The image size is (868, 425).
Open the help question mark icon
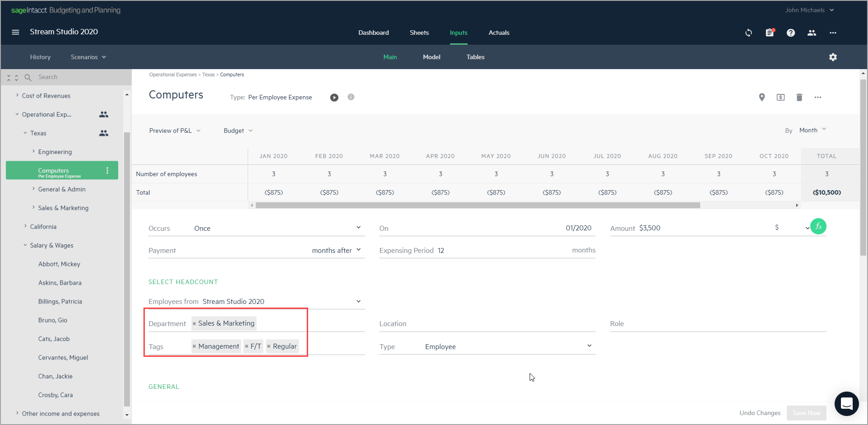[x=791, y=33]
